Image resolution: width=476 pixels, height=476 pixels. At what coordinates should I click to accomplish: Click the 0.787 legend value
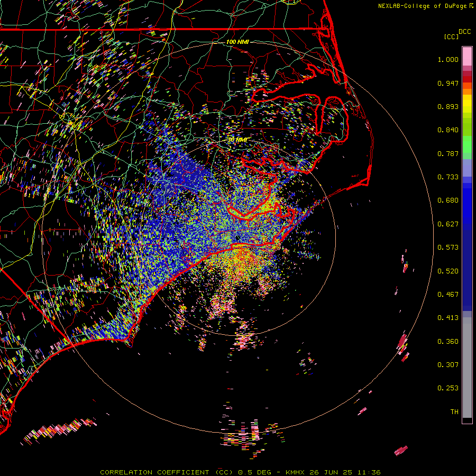coord(448,153)
